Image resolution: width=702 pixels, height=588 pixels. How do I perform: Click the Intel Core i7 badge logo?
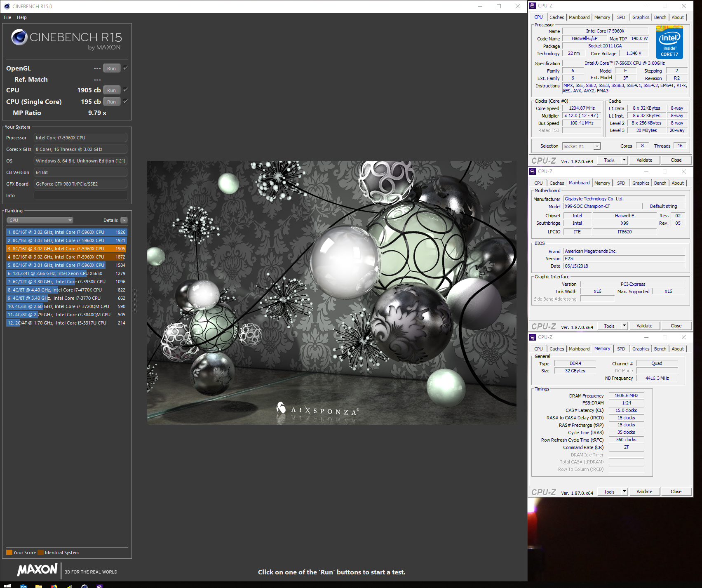(669, 42)
